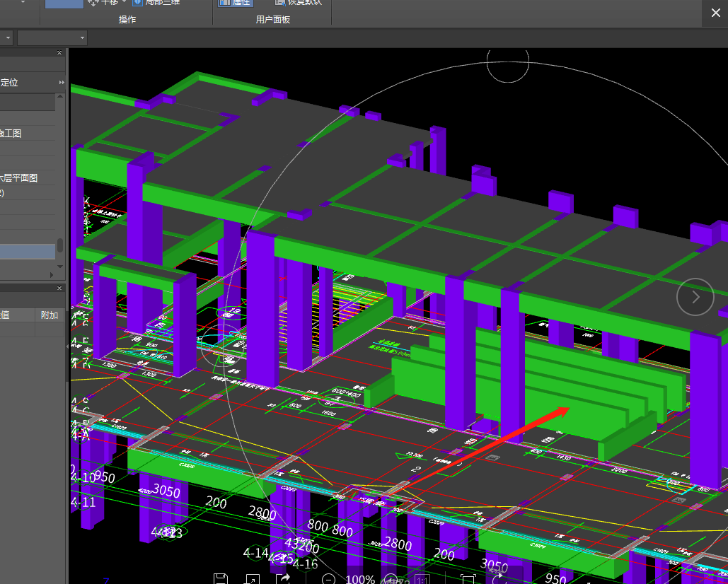
Task: Click the drawing list vertical scrollbar thumb
Action: [60, 245]
